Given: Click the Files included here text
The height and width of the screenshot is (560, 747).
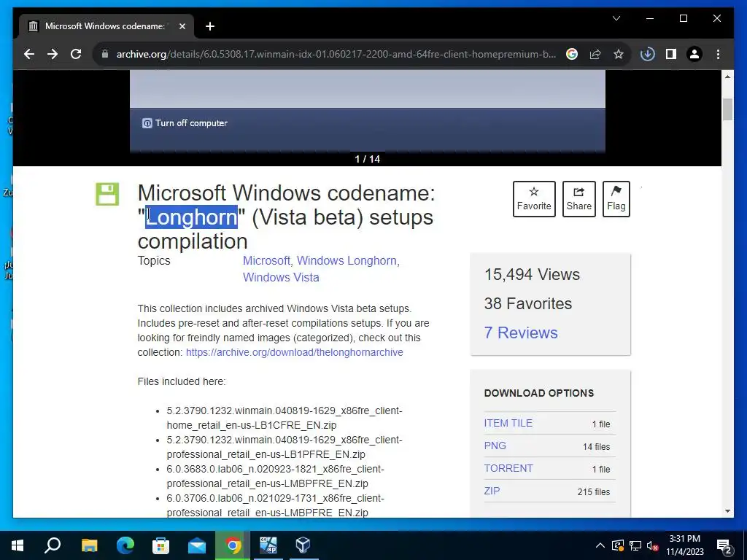Looking at the screenshot, I should 182,382.
